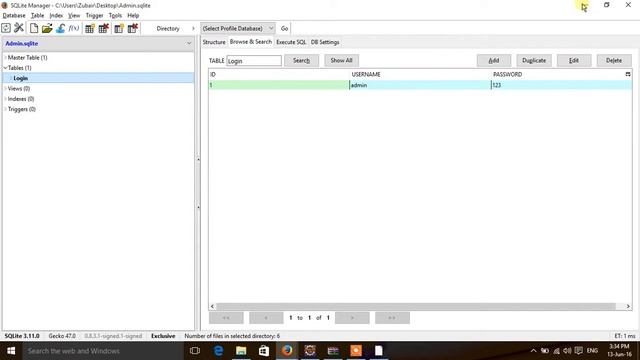
Task: Click the Add button
Action: (494, 60)
